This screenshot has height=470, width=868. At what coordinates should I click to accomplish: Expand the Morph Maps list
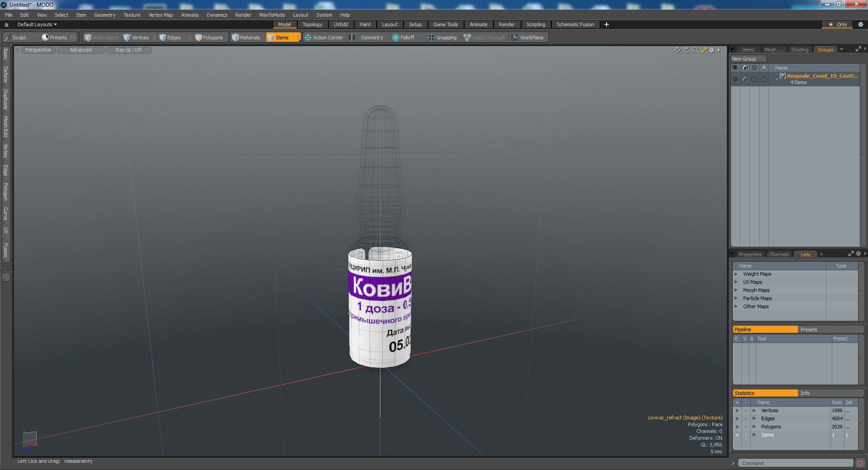[x=736, y=290]
